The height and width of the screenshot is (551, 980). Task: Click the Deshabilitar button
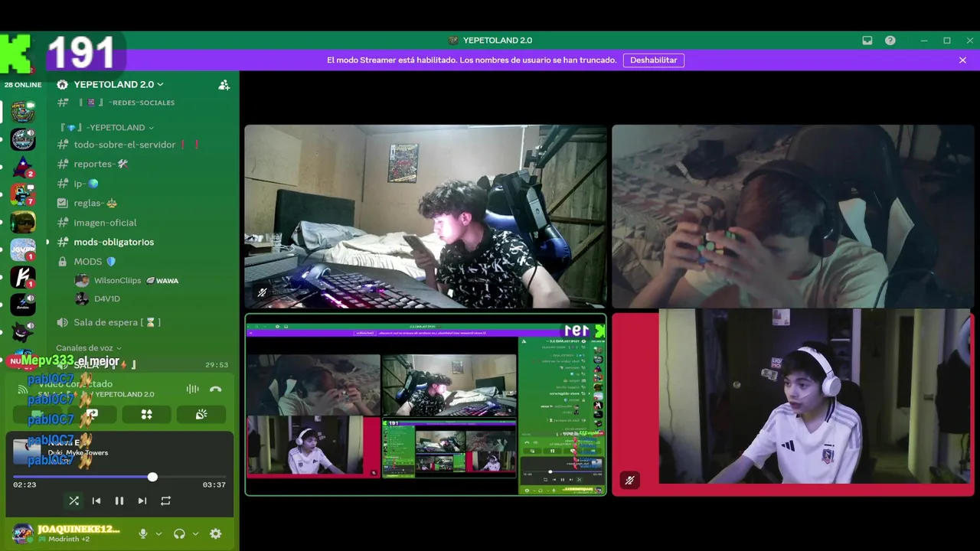point(654,60)
